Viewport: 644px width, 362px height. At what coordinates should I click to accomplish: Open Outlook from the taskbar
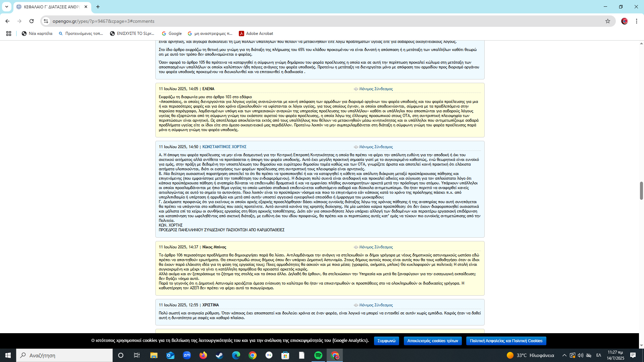[x=170, y=355]
